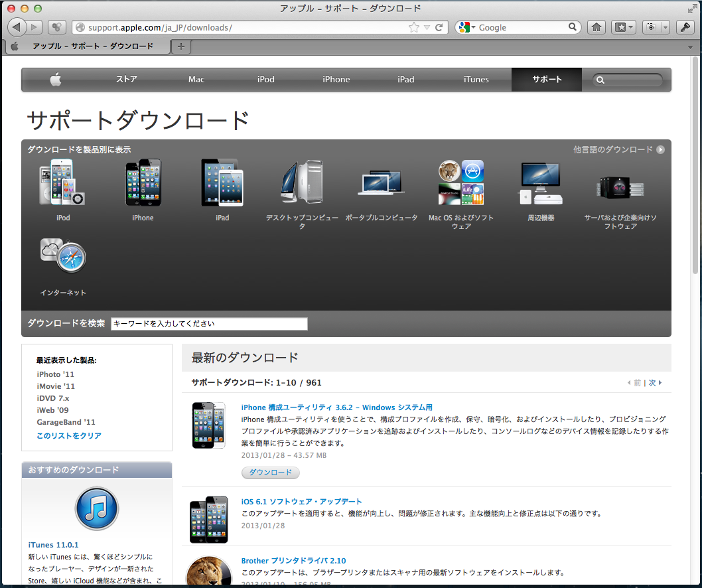Open the ストア navigation item
This screenshot has height=588, width=702.
(x=127, y=79)
